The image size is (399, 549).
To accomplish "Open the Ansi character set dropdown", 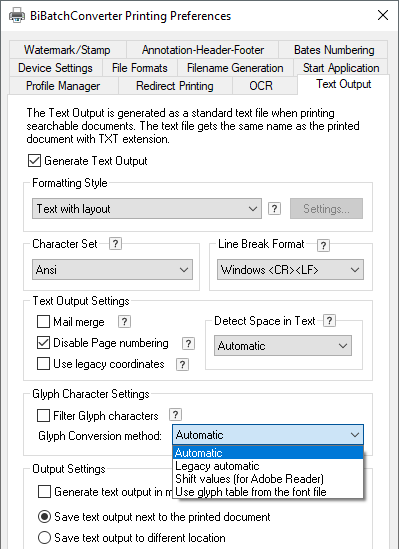I will click(x=112, y=270).
